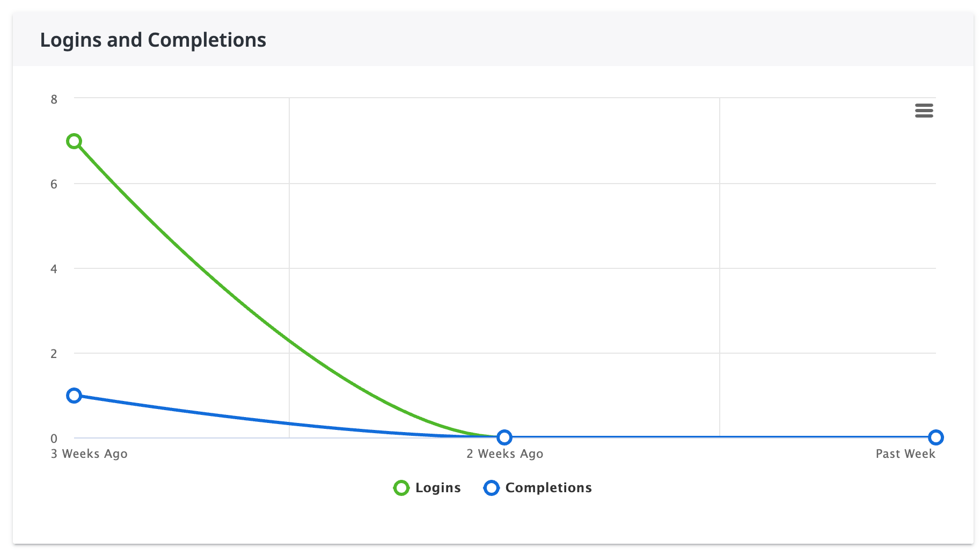The width and height of the screenshot is (980, 555).
Task: Toggle Completions series via legend label
Action: pyautogui.click(x=548, y=488)
